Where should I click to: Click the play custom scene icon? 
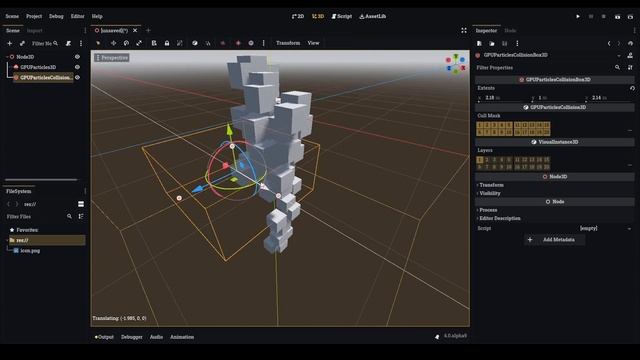coord(631,17)
